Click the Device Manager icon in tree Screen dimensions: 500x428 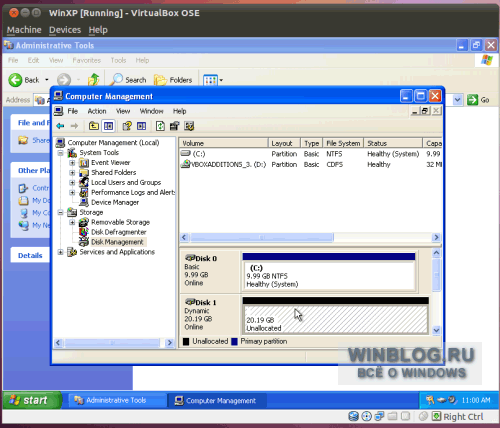pyautogui.click(x=84, y=202)
